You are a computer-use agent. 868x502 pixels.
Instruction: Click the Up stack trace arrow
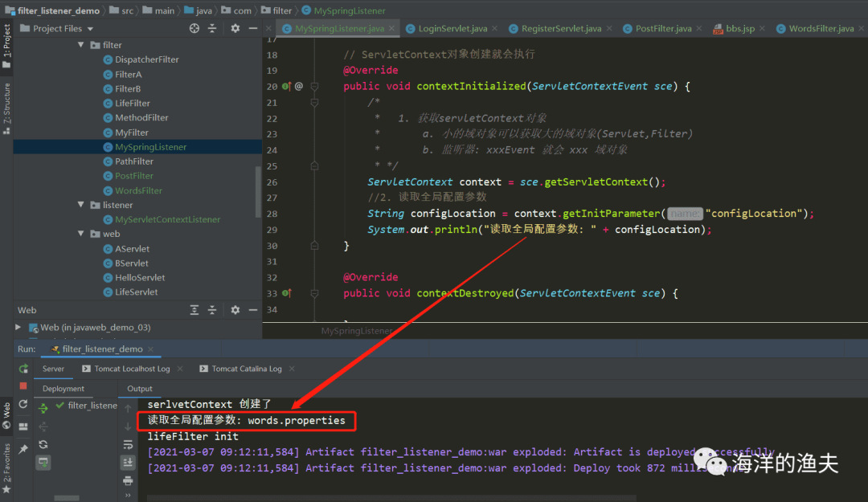click(128, 409)
